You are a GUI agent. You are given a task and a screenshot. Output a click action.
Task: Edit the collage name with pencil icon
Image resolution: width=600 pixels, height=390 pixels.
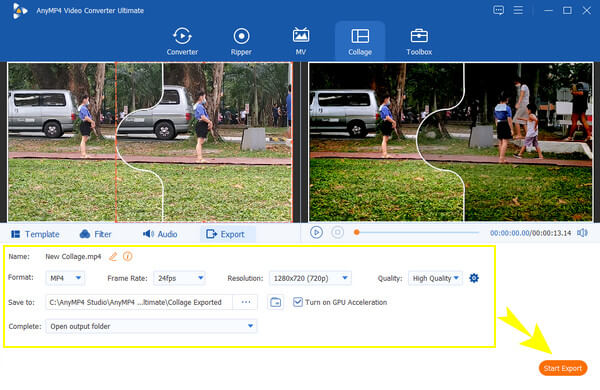click(113, 256)
